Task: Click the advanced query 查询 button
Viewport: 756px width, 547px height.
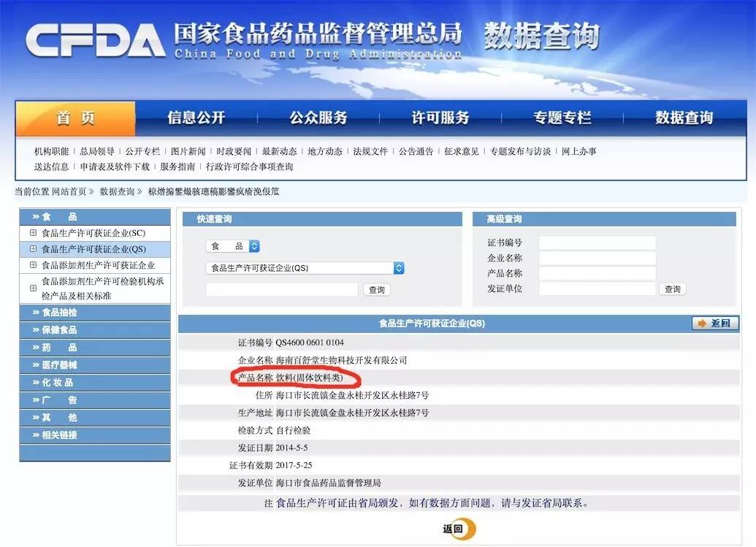Action: 671,288
